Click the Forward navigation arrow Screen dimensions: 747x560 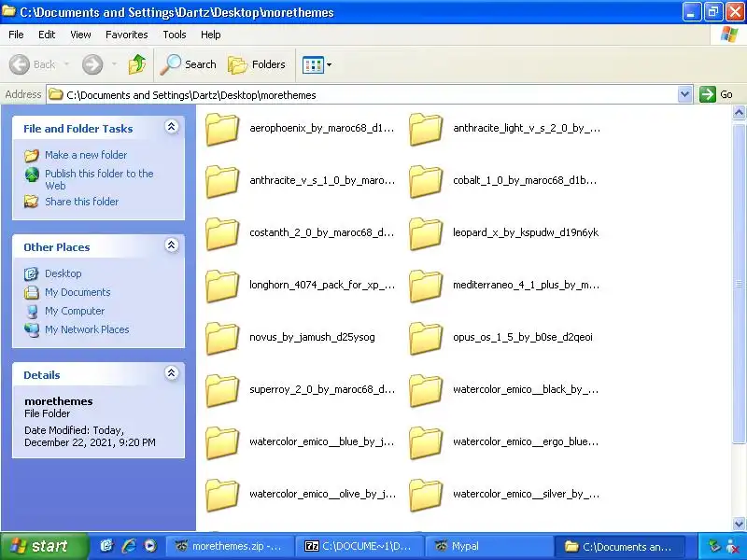pos(92,64)
